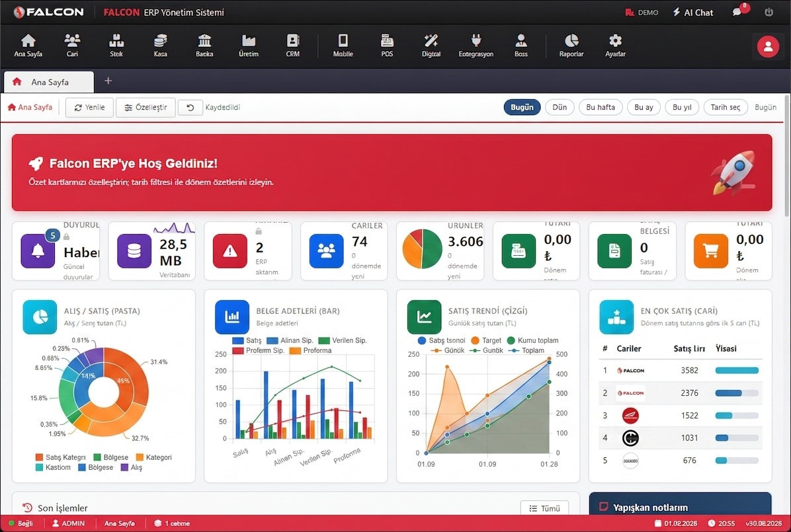Select the Bu hafta date filter
The width and height of the screenshot is (791, 532).
(x=601, y=107)
